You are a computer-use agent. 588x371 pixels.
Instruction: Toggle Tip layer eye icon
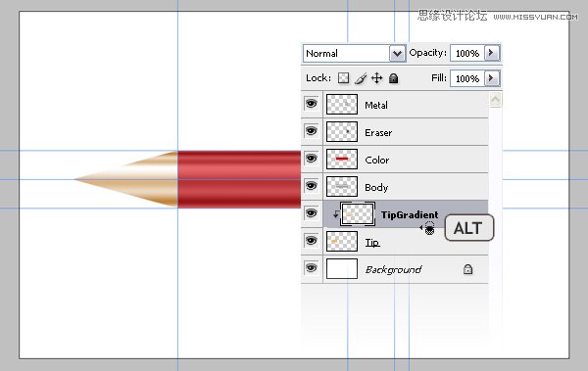pos(311,240)
